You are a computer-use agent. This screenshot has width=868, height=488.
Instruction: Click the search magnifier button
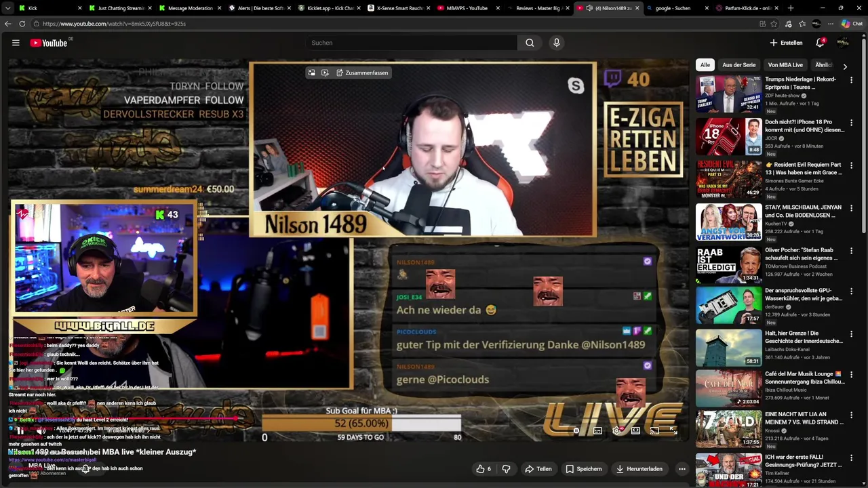(530, 43)
